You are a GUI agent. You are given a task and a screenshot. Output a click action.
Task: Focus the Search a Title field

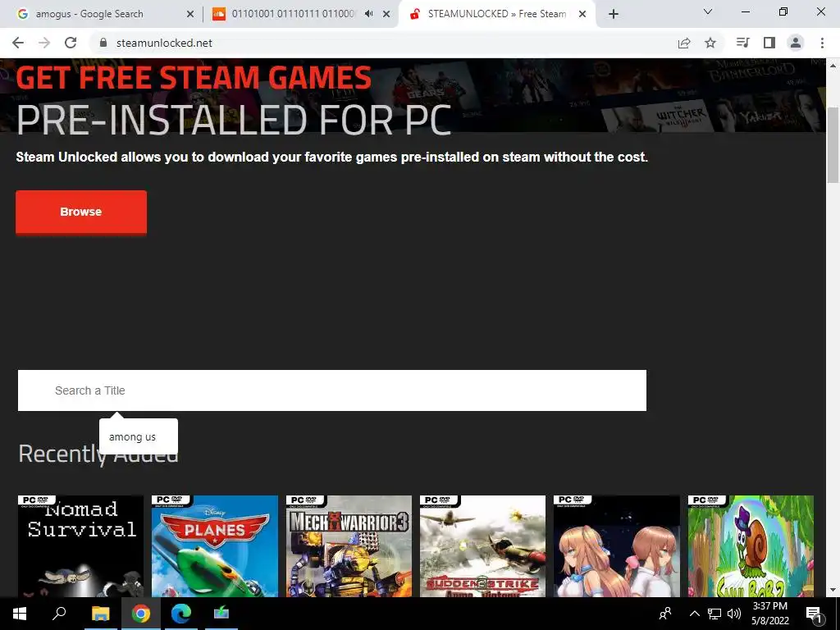click(332, 390)
